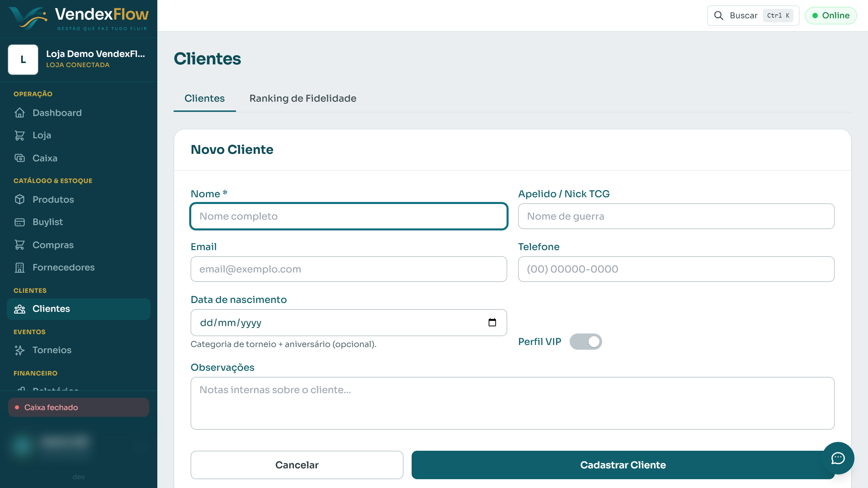The width and height of the screenshot is (868, 488).
Task: Click the Torneios sparkle icon
Action: click(x=20, y=350)
